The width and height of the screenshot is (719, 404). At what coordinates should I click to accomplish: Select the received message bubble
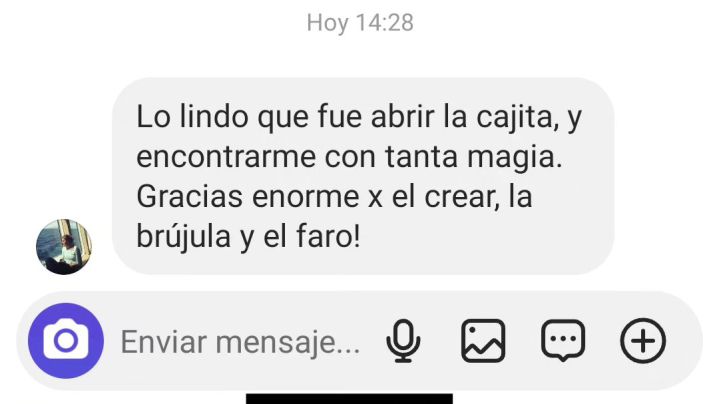point(363,176)
